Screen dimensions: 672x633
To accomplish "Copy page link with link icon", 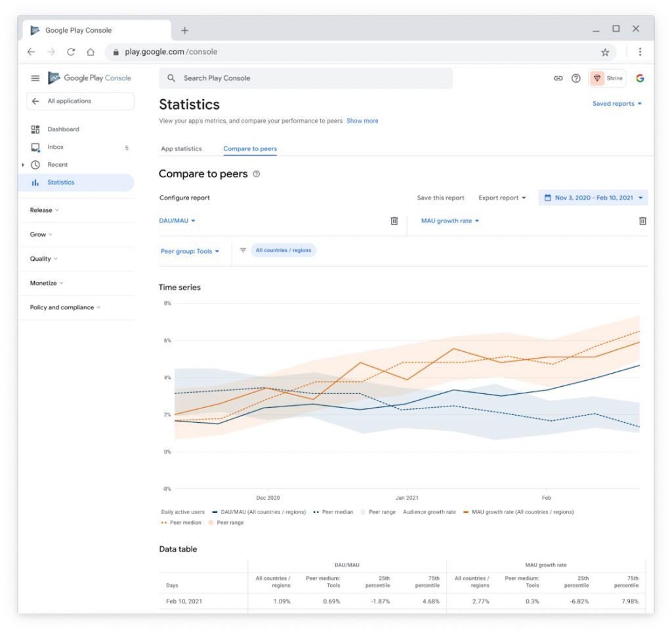I will point(558,78).
